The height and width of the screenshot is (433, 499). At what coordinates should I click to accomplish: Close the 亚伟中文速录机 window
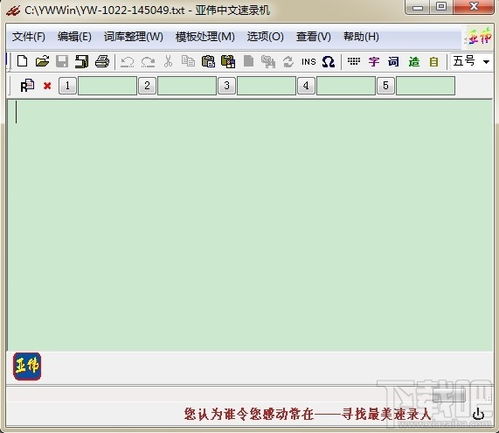[x=473, y=7]
